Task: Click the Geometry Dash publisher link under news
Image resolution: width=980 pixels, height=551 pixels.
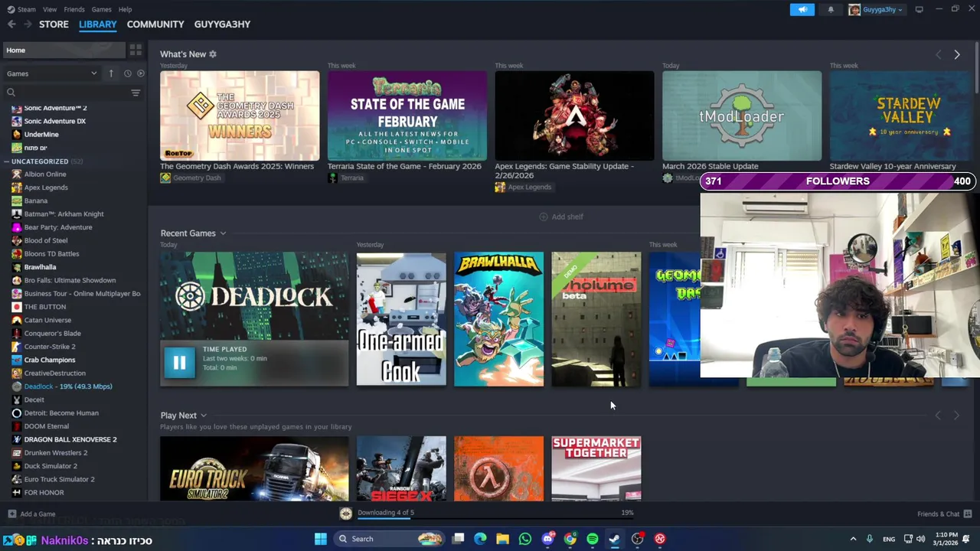Action: point(191,178)
